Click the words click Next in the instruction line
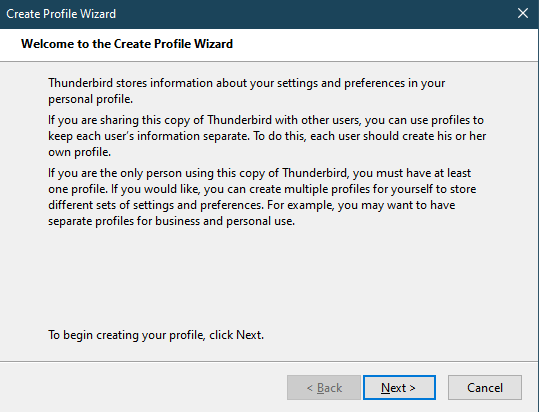 pyautogui.click(x=236, y=335)
